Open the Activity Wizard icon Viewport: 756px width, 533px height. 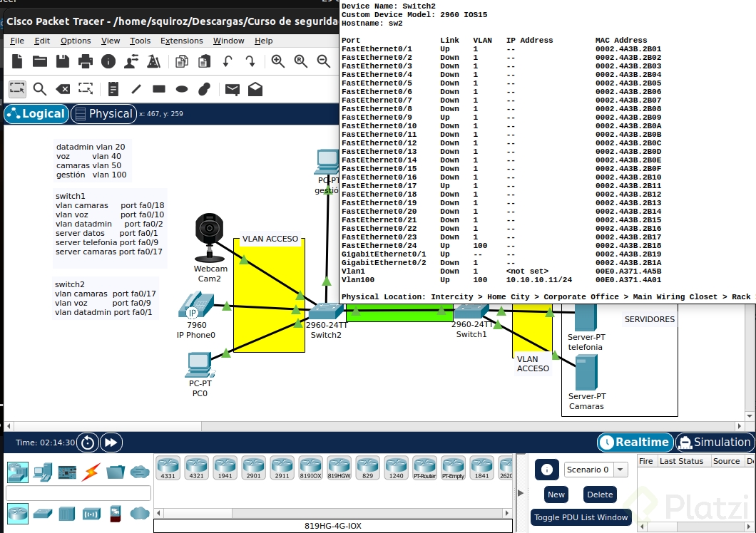point(131,61)
